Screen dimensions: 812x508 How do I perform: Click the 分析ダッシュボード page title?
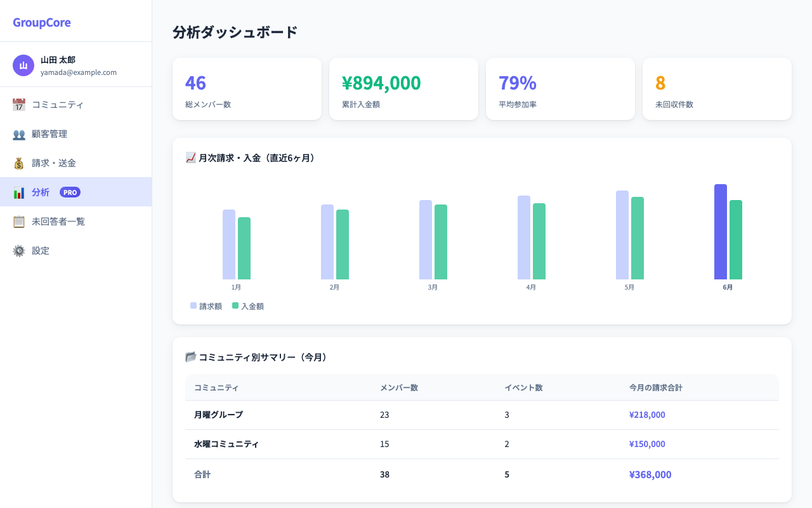pos(235,32)
